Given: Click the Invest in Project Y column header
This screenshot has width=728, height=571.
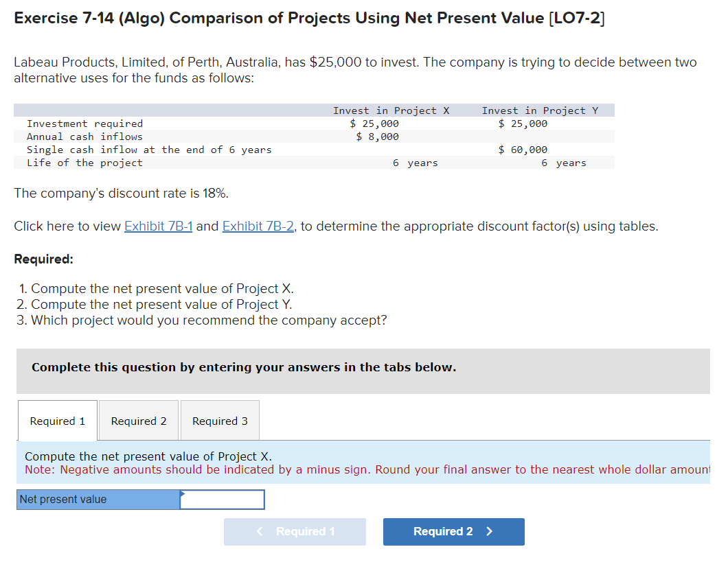Looking at the screenshot, I should coord(543,110).
